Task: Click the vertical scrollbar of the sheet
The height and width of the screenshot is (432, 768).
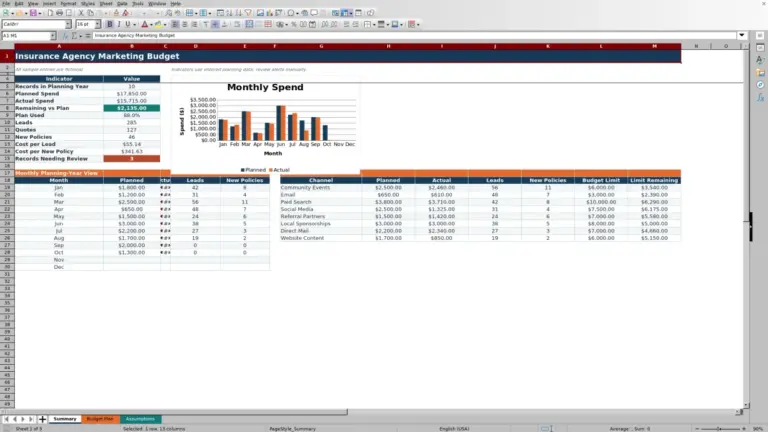Action: coord(746,225)
